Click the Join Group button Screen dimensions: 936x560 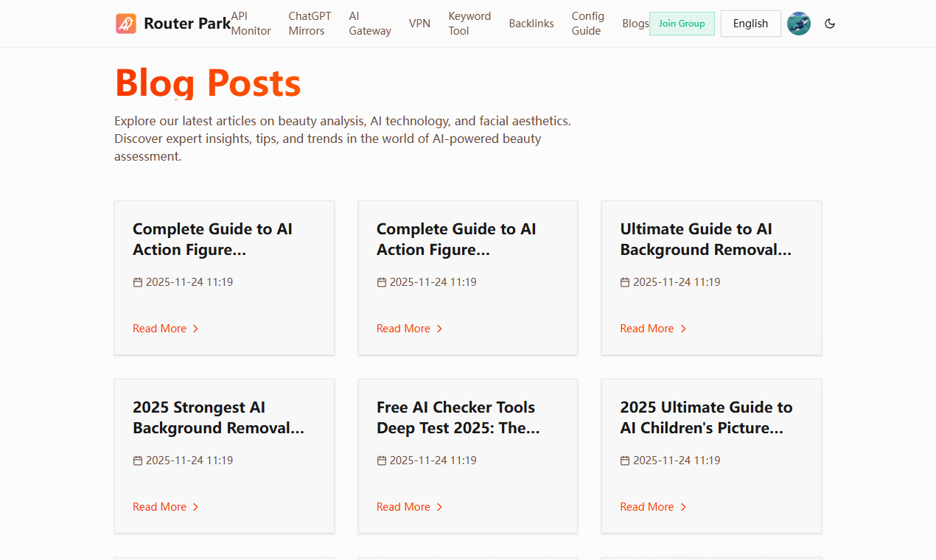pos(682,24)
